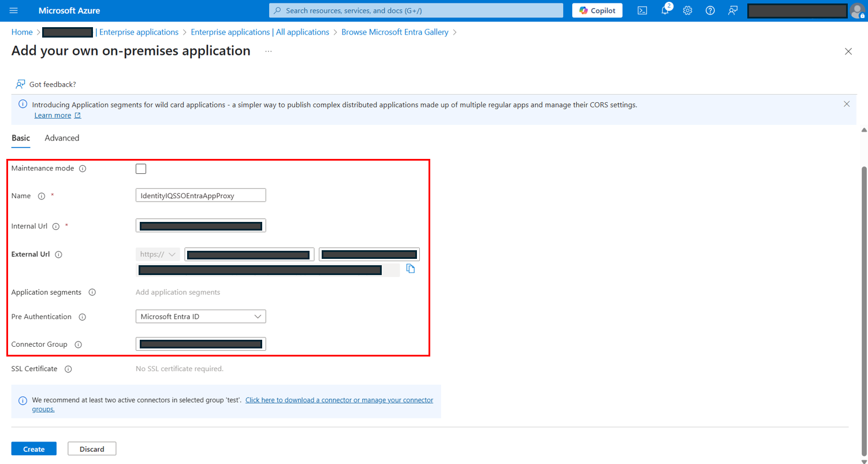Image resolution: width=868 pixels, height=464 pixels.
Task: Click the top bar feedback icon
Action: pyautogui.click(x=733, y=10)
